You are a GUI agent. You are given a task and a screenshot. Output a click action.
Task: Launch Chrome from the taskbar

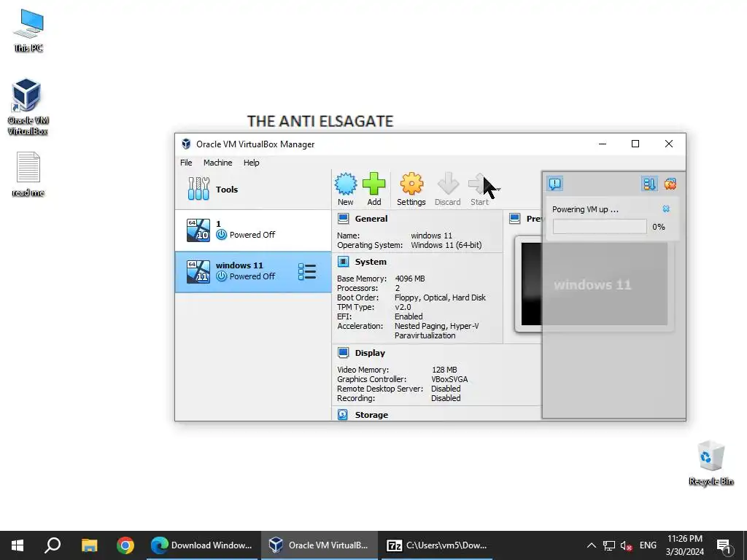click(x=125, y=545)
